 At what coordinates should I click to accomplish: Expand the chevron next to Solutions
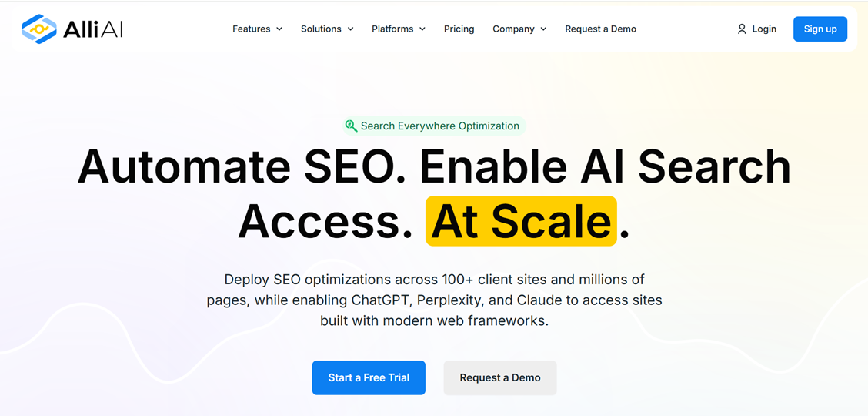tap(351, 29)
